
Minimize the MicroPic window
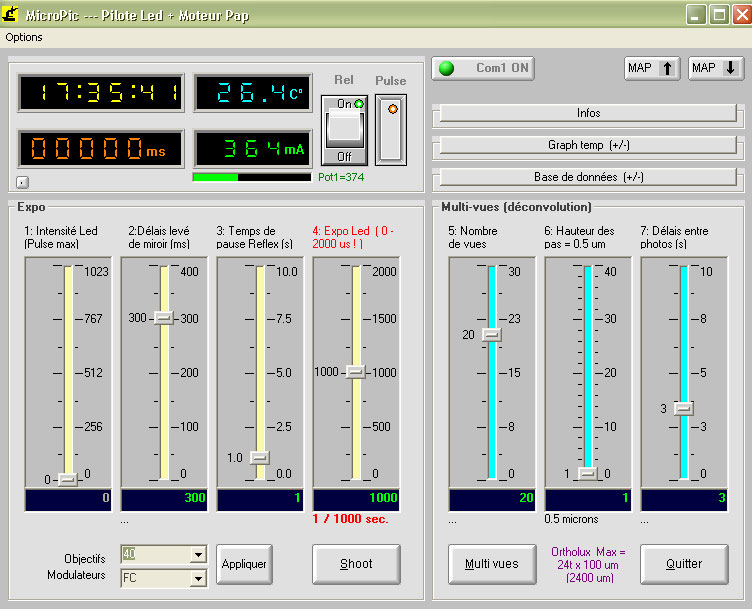pyautogui.click(x=695, y=15)
